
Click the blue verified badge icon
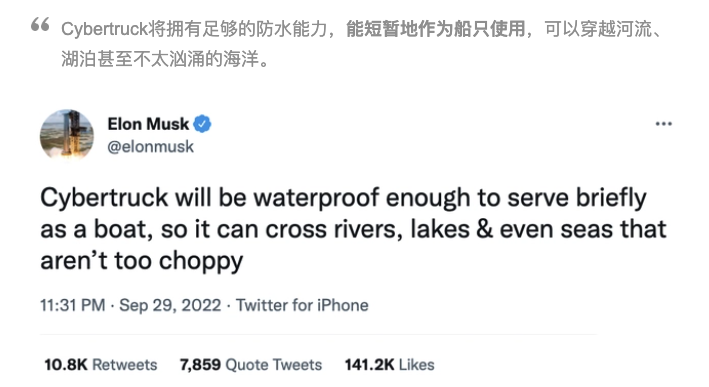click(202, 124)
